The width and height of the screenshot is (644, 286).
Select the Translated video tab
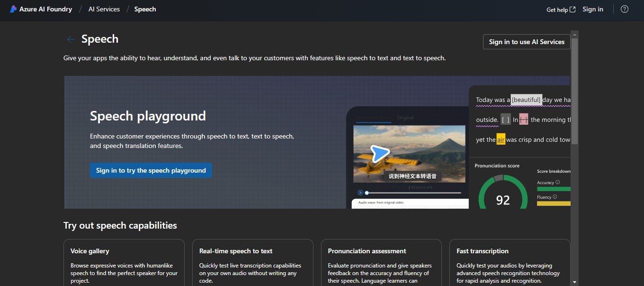coord(374,117)
